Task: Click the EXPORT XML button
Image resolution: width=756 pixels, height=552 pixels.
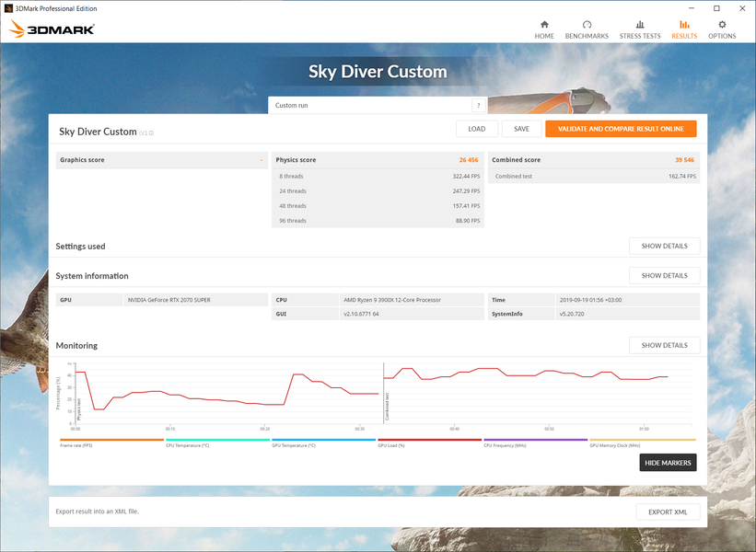Action: 668,512
